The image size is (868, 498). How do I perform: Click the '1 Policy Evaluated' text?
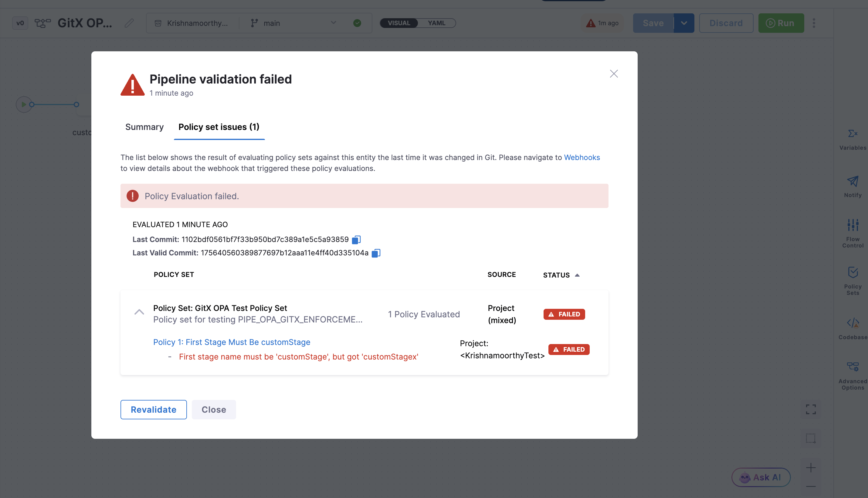coord(424,314)
